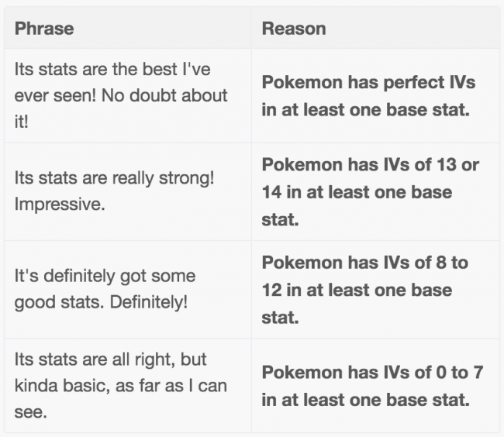The width and height of the screenshot is (504, 437).
Task: Select the "all right, but kinda basic" phrase
Action: 120,386
